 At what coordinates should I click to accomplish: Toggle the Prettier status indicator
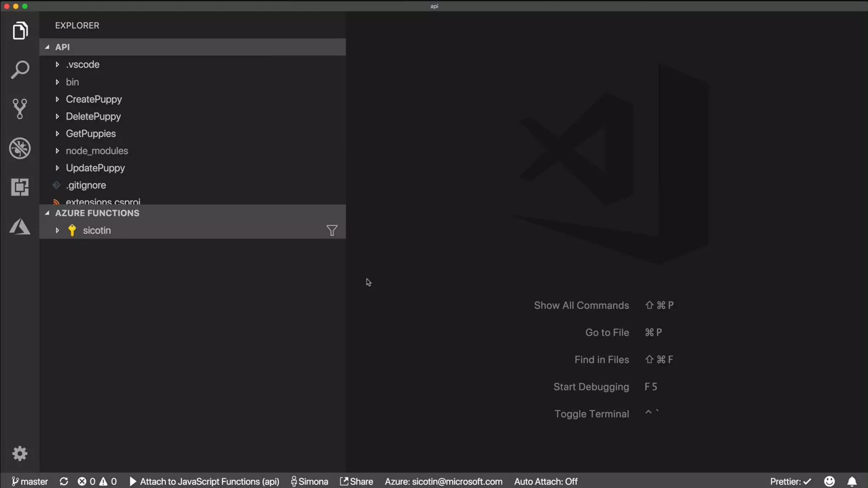pyautogui.click(x=790, y=482)
